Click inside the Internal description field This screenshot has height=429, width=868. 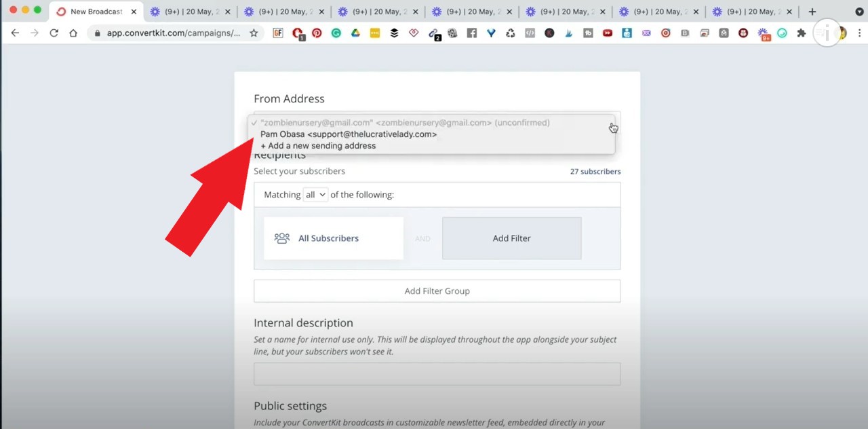[x=437, y=374]
